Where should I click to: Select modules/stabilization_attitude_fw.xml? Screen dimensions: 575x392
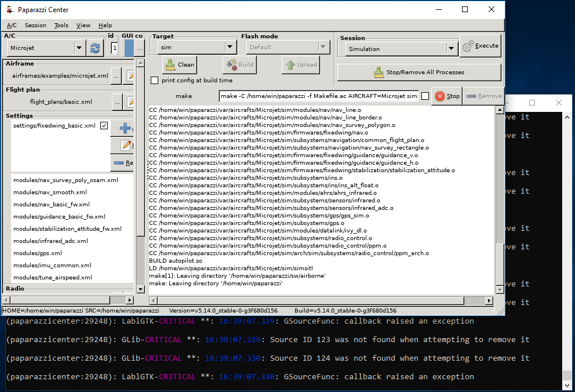point(67,228)
